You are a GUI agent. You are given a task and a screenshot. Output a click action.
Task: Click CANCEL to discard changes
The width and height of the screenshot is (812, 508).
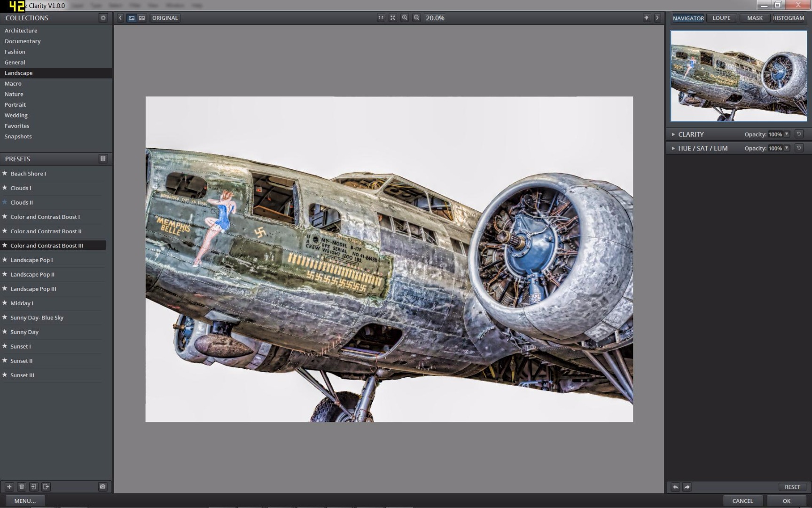(x=742, y=501)
